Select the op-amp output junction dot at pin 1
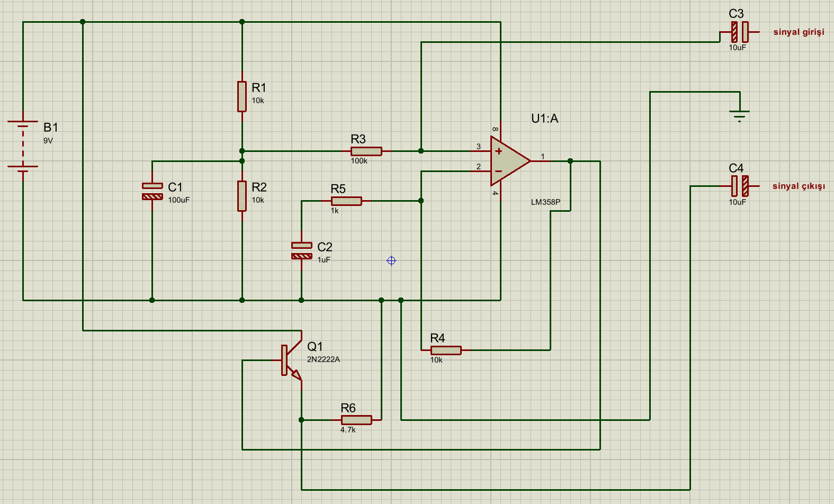This screenshot has height=504, width=834. (x=570, y=161)
